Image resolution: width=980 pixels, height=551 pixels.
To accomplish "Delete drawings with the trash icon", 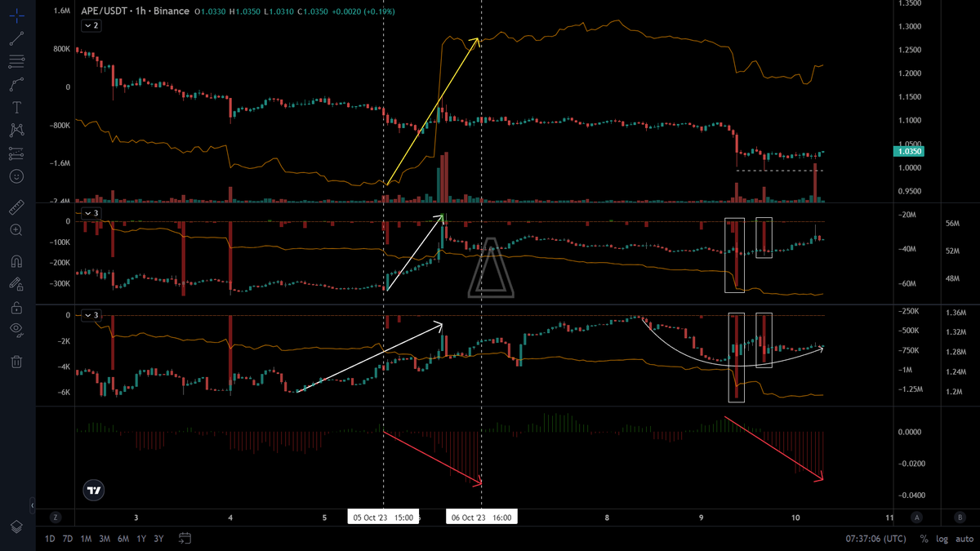I will (x=16, y=361).
